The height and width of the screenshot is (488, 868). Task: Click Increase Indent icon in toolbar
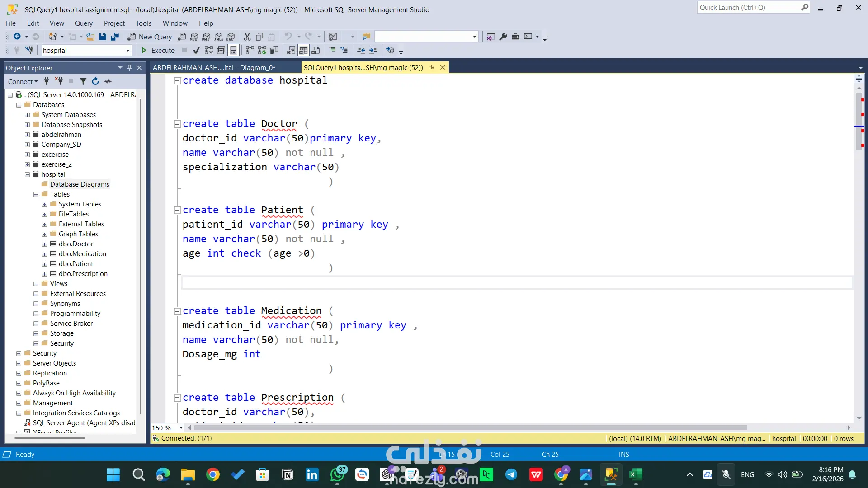373,50
